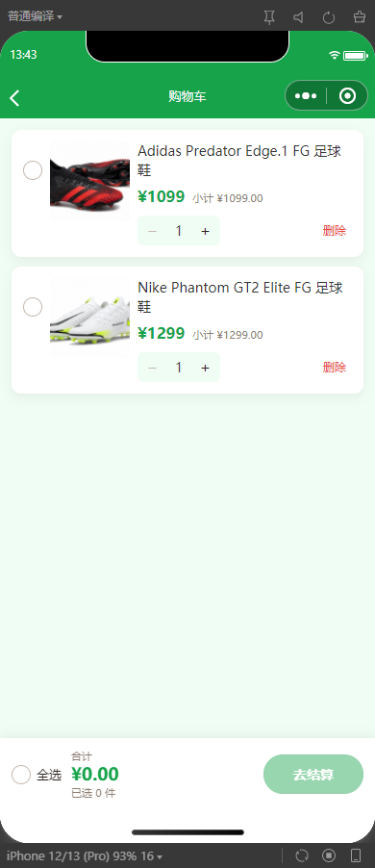Select the Nike Phantom item checkbox
The height and width of the screenshot is (868, 375).
click(33, 307)
